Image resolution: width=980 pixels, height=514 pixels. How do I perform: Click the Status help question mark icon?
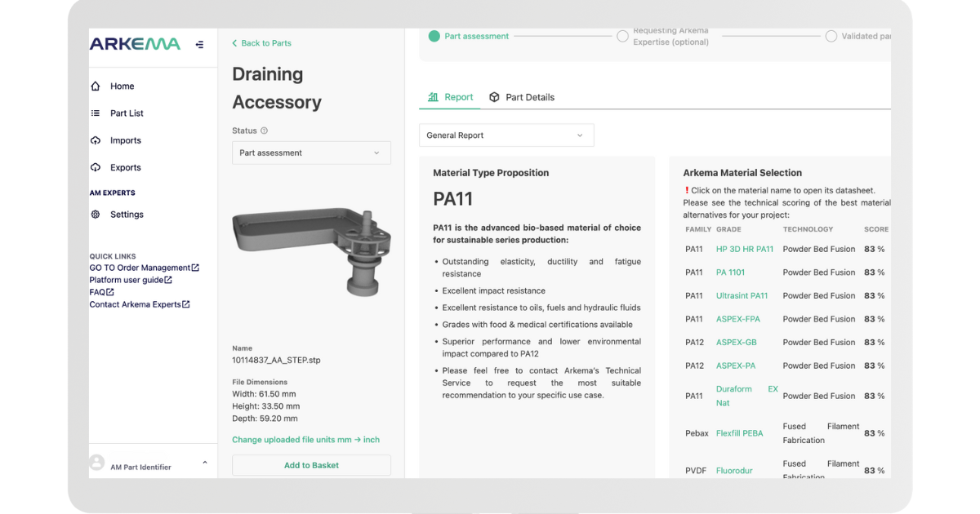click(264, 130)
